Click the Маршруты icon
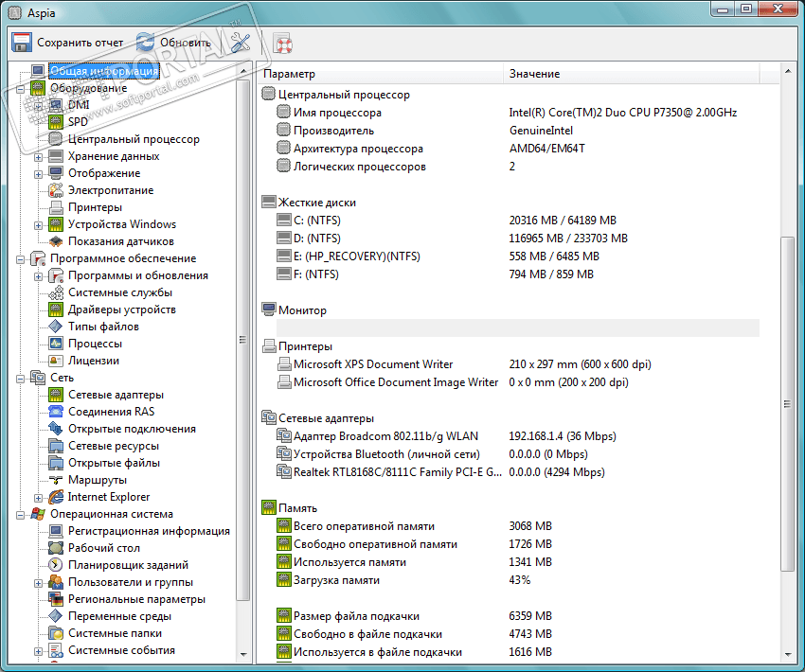This screenshot has height=672, width=805. click(x=56, y=480)
